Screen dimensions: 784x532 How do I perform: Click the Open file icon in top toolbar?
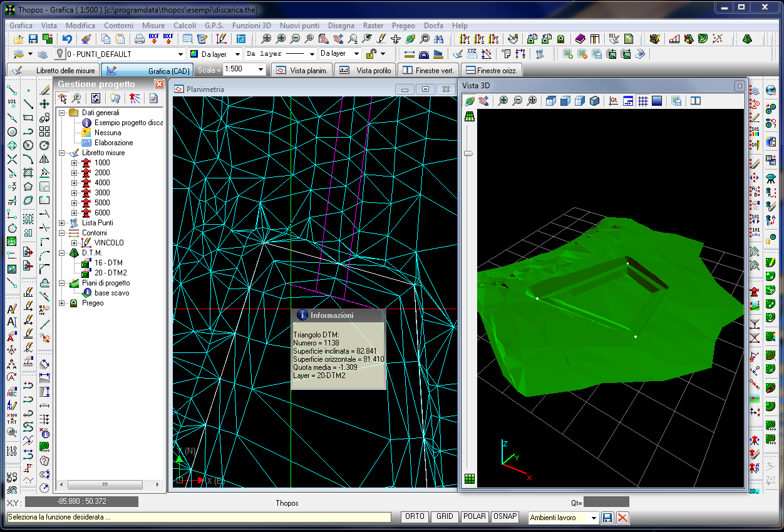(19, 39)
